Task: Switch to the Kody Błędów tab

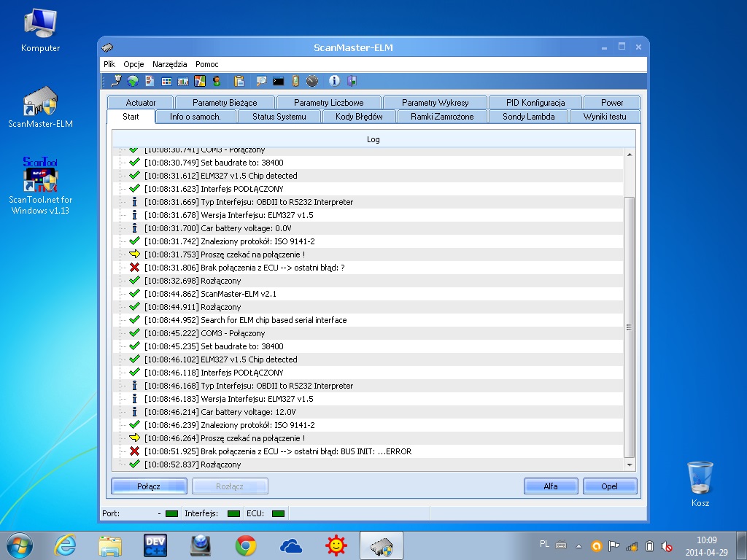Action: click(359, 117)
